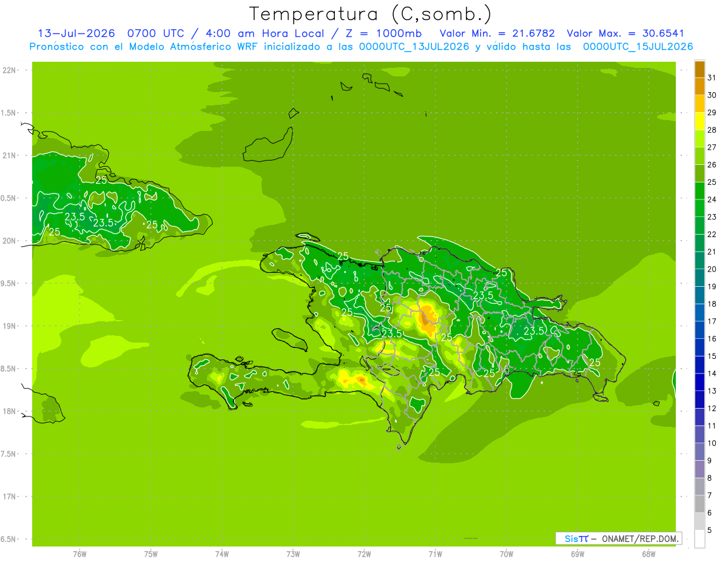Click the "17N" latitude axis label

(x=9, y=497)
